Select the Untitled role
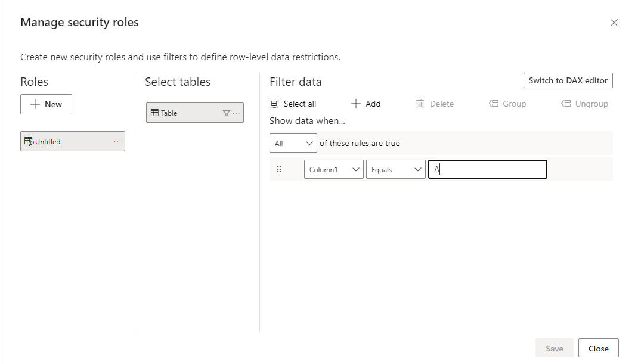 click(x=72, y=141)
